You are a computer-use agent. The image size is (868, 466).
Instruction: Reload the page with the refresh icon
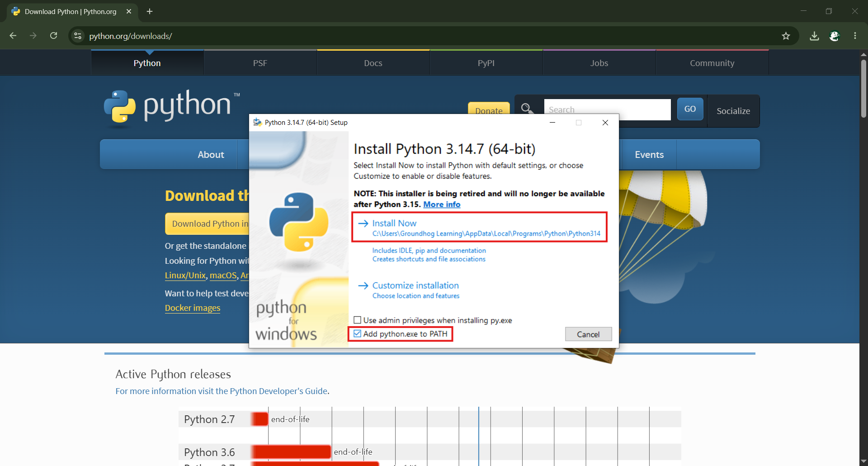(53, 36)
